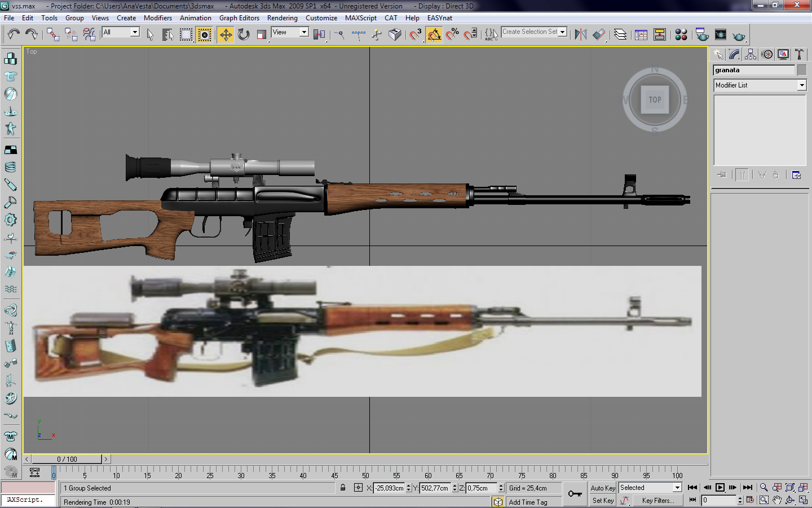Toggle Key Mode next to the frame field
The image size is (812, 508).
692,500
